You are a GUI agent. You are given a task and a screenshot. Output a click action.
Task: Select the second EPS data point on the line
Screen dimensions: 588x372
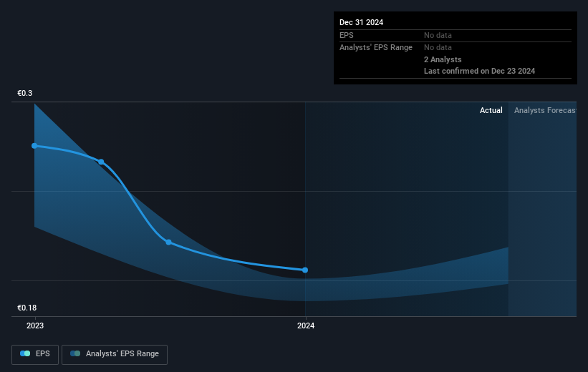[x=101, y=162]
